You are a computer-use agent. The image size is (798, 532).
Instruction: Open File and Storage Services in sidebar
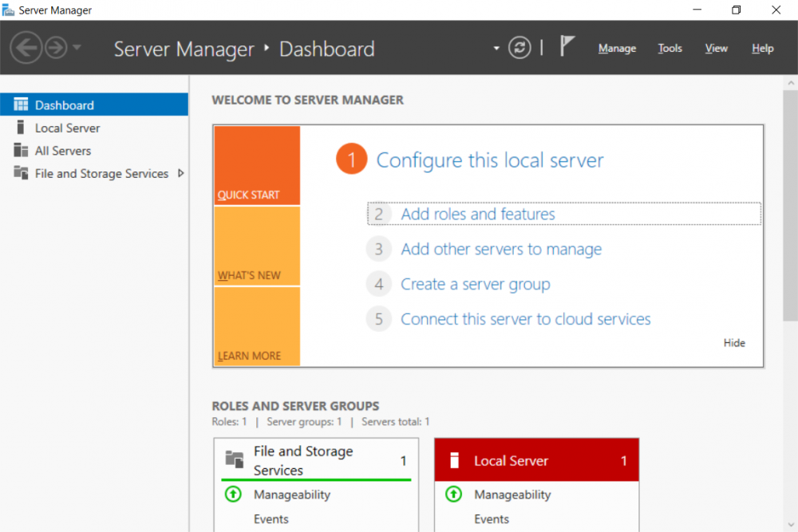click(x=94, y=173)
